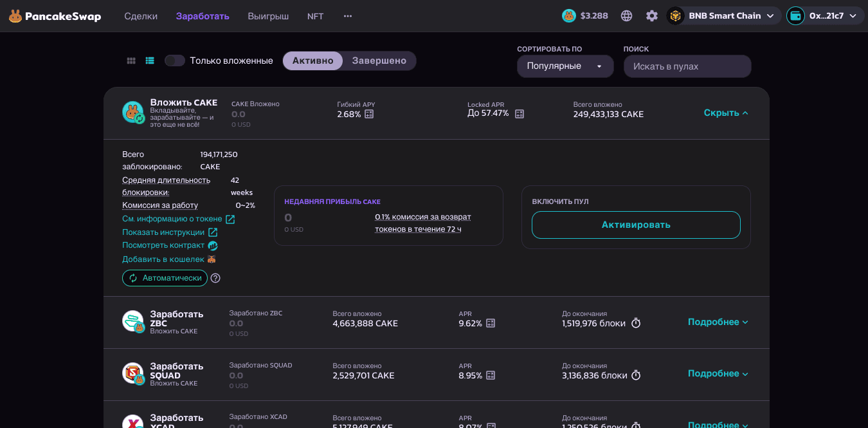Click timer icon beside 3,136,836 блоки
Viewport: 868px width, 428px height.
tap(636, 375)
